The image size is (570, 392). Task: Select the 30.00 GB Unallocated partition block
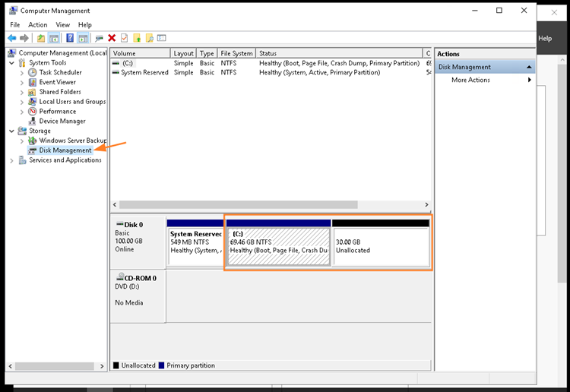tap(381, 242)
